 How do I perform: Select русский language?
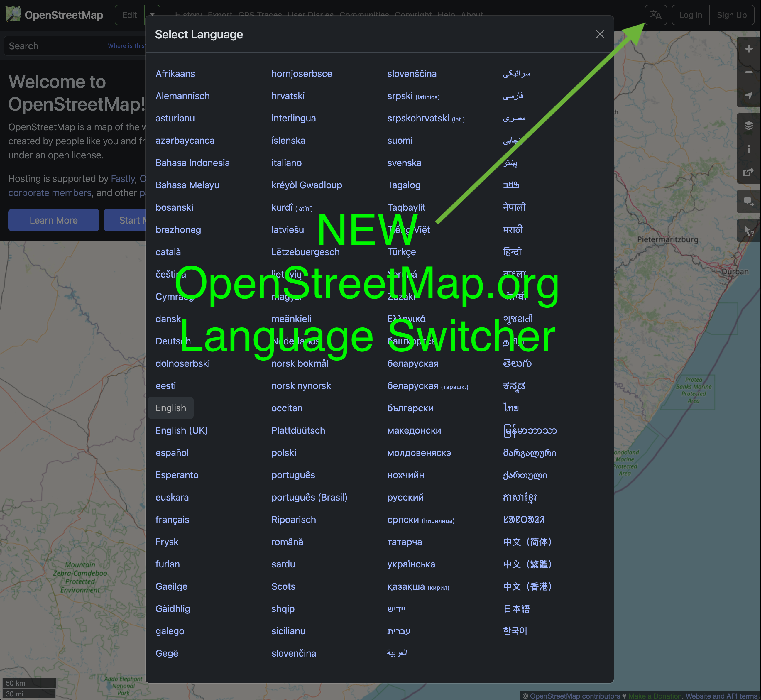[x=405, y=497]
